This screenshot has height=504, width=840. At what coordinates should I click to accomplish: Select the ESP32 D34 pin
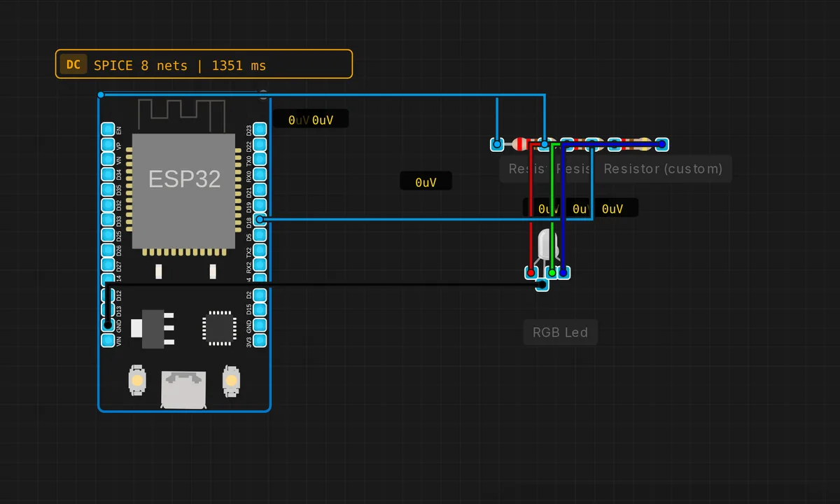point(108,174)
